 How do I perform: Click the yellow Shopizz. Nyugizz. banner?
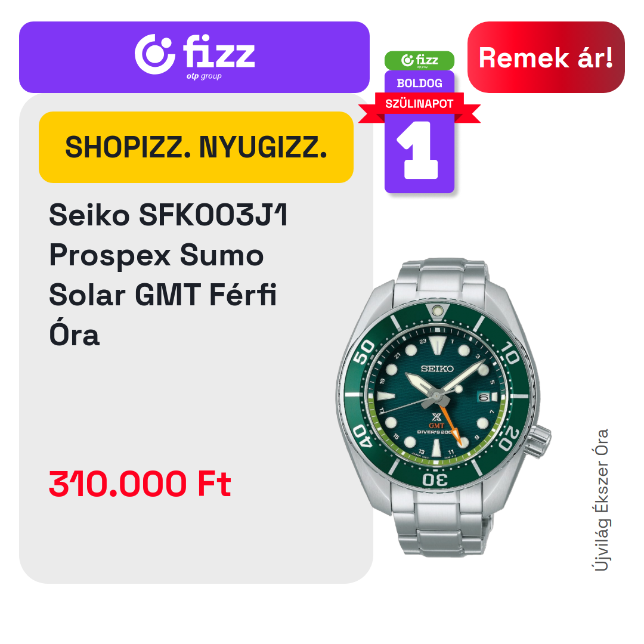[196, 147]
